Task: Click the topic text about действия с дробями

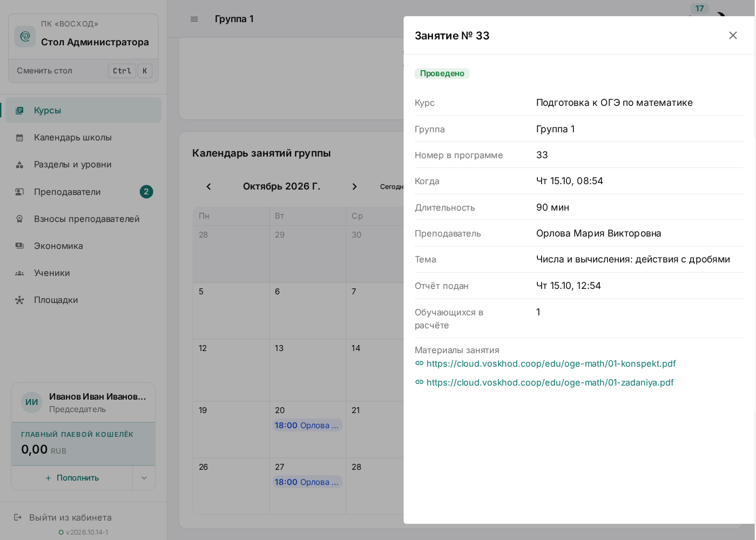Action: point(633,259)
